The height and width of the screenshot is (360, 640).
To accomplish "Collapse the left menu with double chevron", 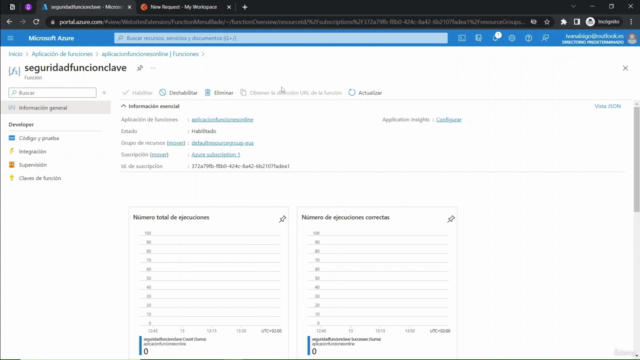I will click(104, 93).
